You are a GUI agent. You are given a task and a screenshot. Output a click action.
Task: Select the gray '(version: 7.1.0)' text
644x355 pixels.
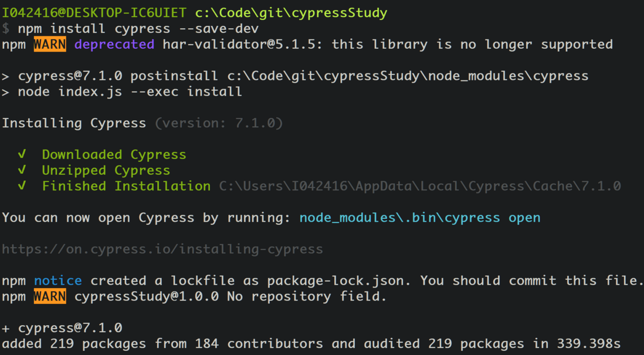219,123
